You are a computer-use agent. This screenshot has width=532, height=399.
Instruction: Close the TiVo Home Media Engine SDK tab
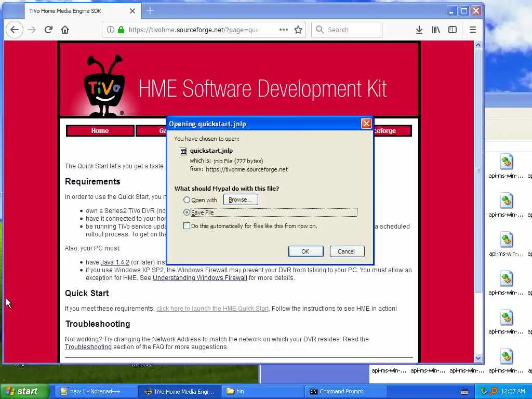pyautogui.click(x=132, y=11)
